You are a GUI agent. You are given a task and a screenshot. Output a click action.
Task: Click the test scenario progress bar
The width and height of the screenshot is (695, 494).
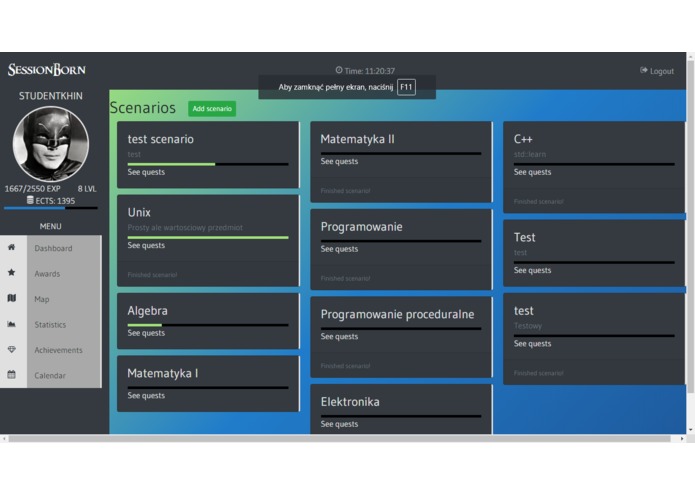(208, 164)
